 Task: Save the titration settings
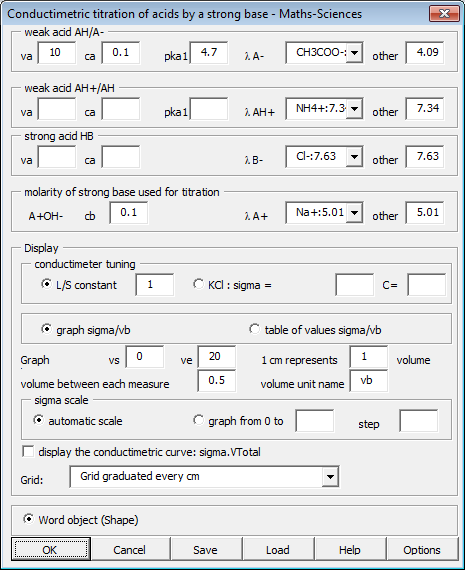[x=205, y=549]
